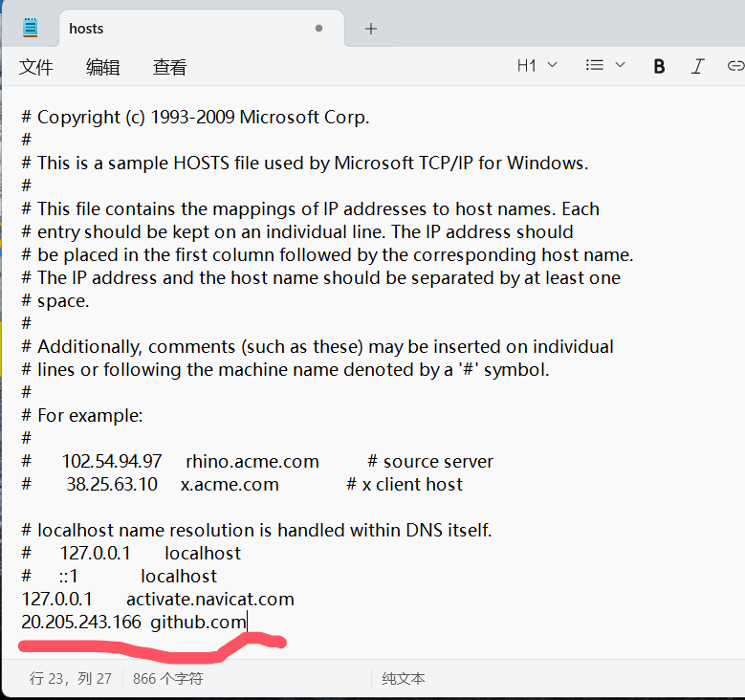The width and height of the screenshot is (745, 700).
Task: Open the 文件 menu
Action: tap(36, 67)
